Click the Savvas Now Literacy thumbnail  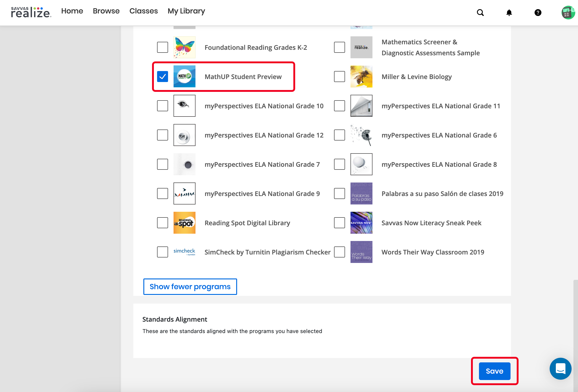coord(361,223)
